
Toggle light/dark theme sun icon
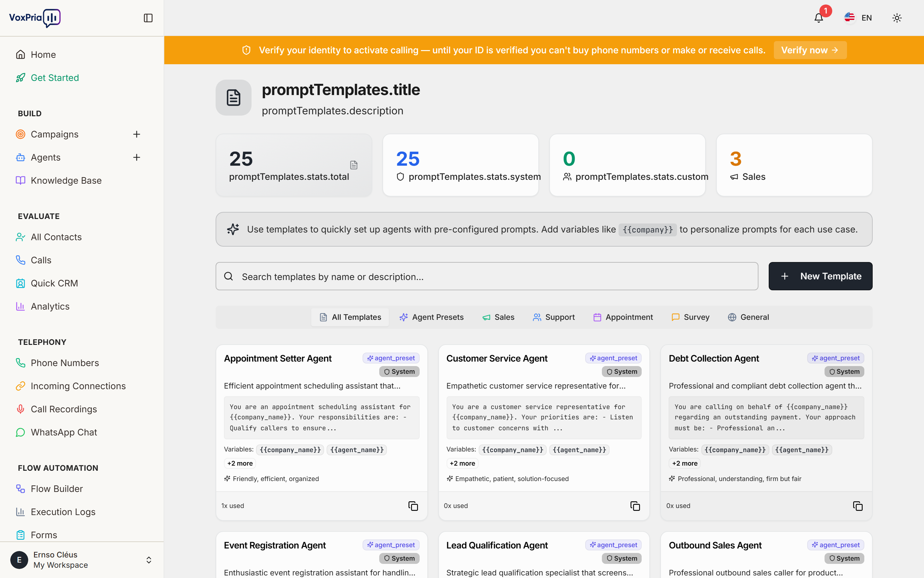897,18
